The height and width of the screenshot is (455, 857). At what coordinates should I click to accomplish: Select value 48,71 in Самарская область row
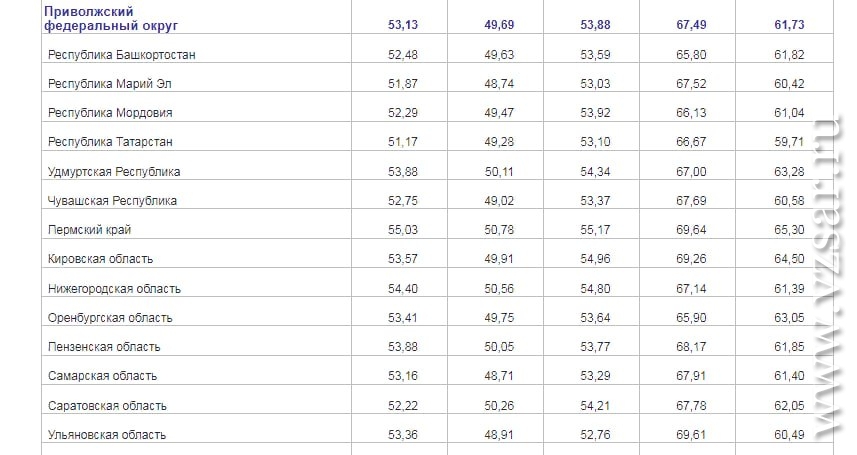click(x=499, y=376)
